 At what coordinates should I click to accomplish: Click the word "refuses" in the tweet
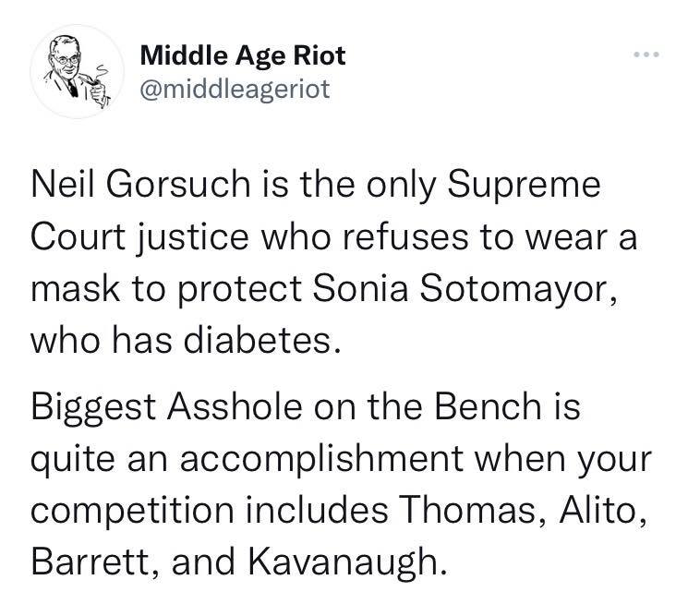coord(405,236)
